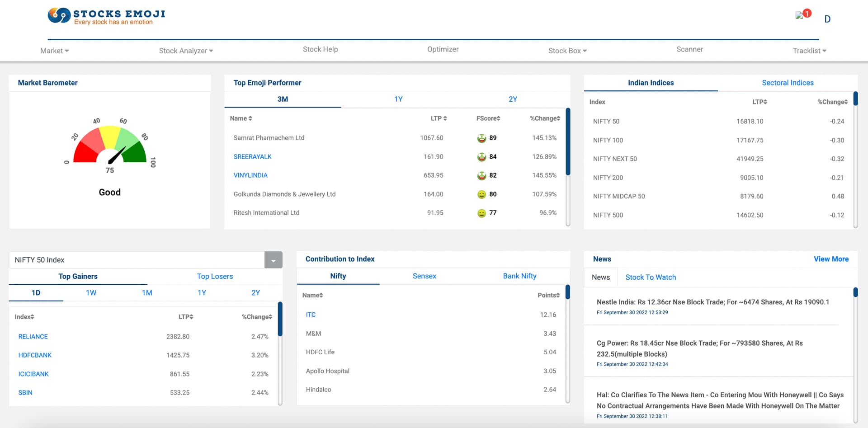
Task: Click Ritesh International's emoji score icon
Action: pyautogui.click(x=481, y=213)
